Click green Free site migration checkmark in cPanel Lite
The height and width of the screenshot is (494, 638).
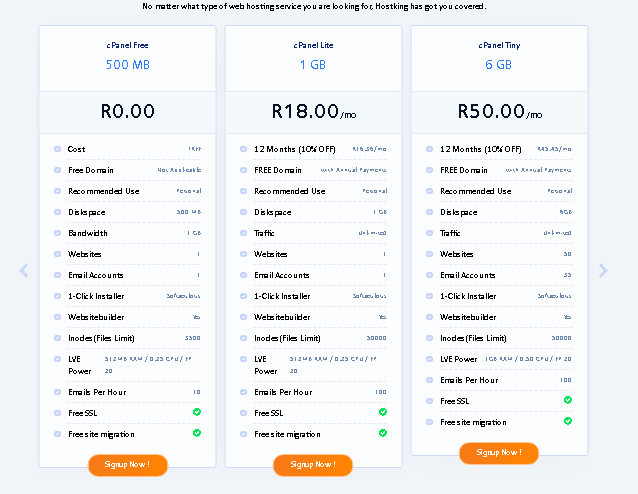[383, 433]
